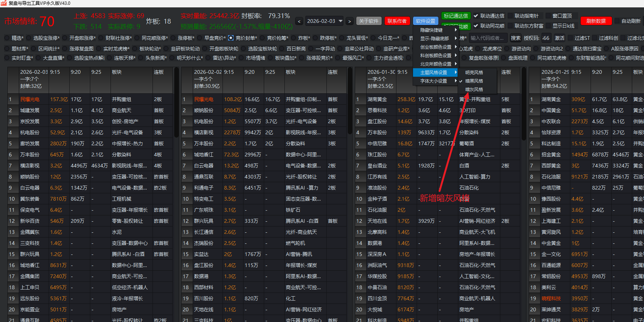Select the 精选* radio button
Screen dimensions: 644x322
click(7, 38)
